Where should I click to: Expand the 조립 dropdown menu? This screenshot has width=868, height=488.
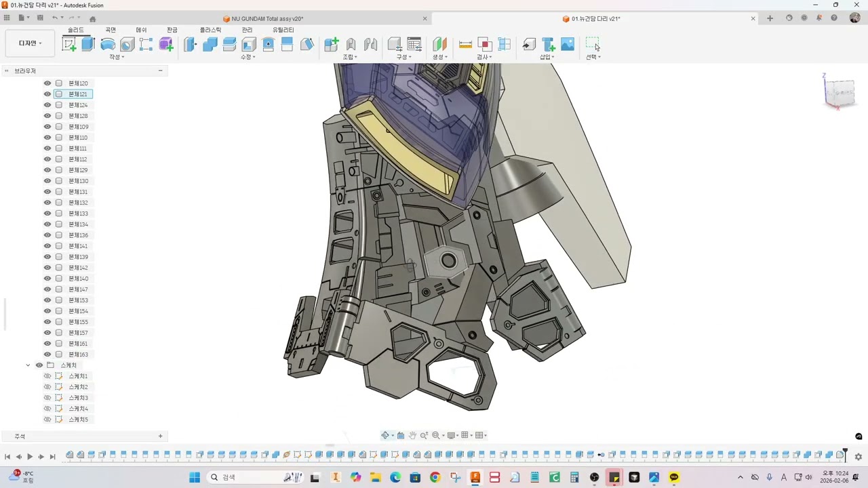pyautogui.click(x=350, y=57)
